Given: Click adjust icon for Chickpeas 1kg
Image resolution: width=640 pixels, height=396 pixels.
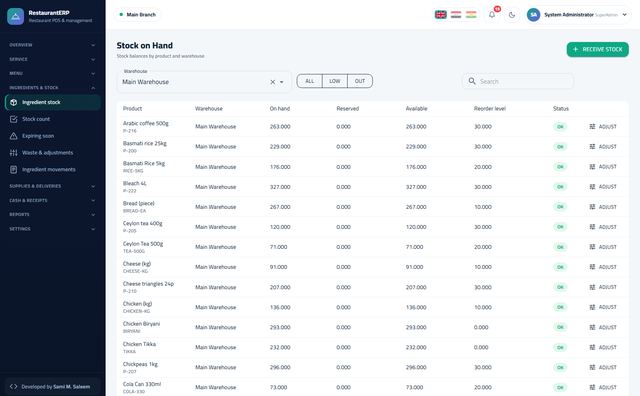Looking at the screenshot, I should 592,367.
